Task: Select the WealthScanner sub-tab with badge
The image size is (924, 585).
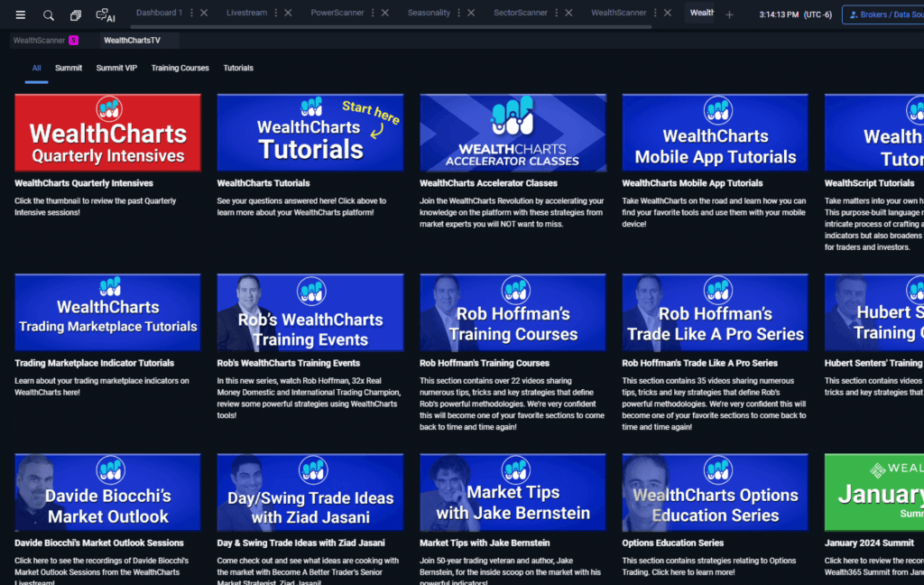Action: (x=46, y=40)
